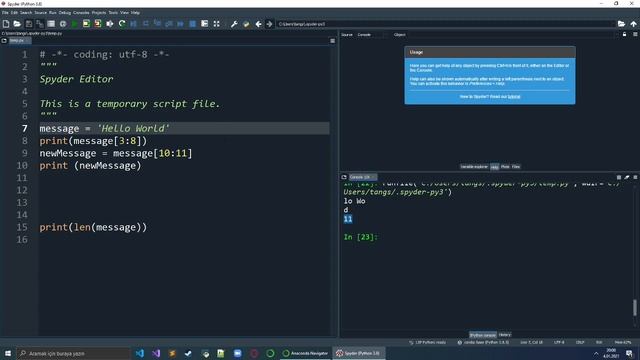Start debugging the file from the toolbar
The width and height of the screenshot is (640, 360).
point(133,24)
